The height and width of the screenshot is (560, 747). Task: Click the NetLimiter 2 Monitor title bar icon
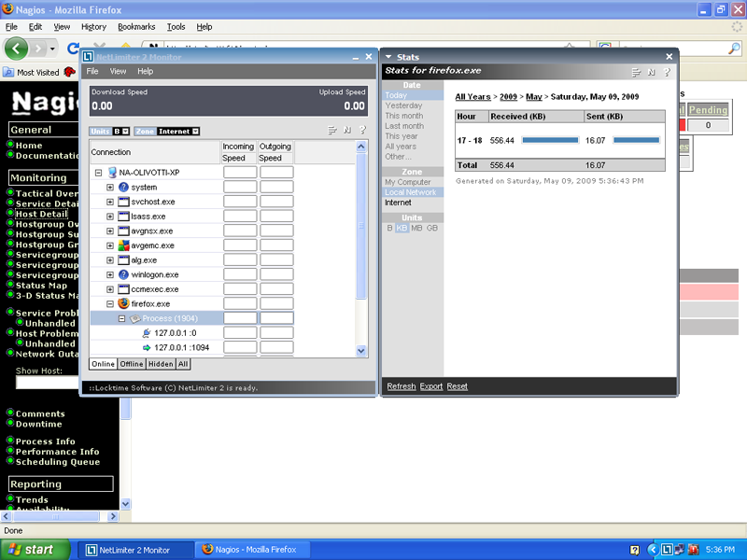coord(88,57)
